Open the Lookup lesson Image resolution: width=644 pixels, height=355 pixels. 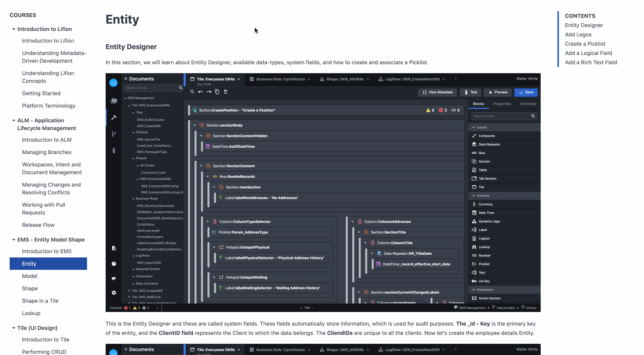31,313
